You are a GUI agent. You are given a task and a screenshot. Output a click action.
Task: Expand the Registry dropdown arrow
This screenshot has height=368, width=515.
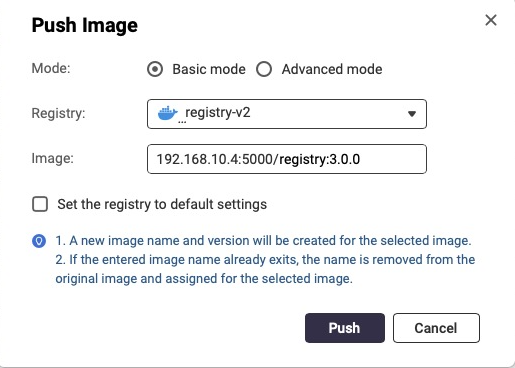coord(412,114)
